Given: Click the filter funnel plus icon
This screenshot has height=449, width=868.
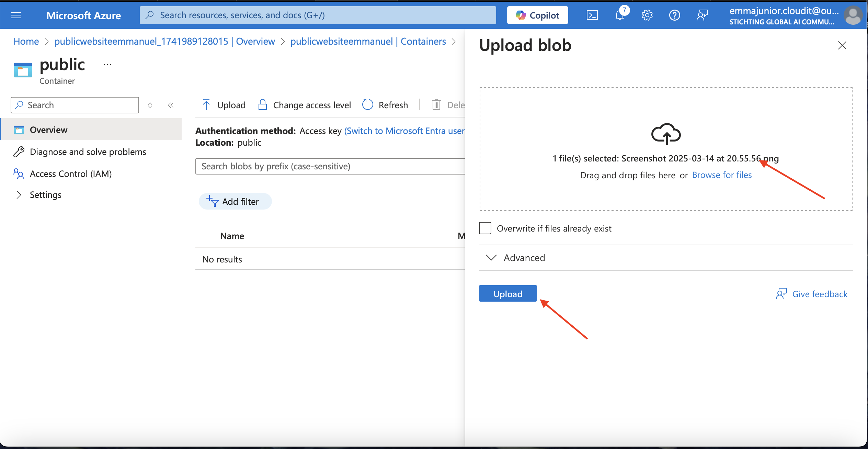Looking at the screenshot, I should pyautogui.click(x=212, y=201).
